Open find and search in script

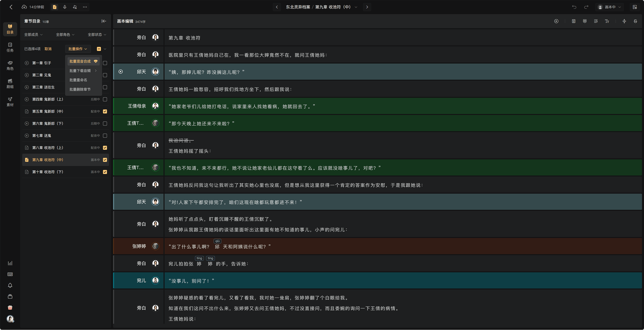(x=596, y=21)
